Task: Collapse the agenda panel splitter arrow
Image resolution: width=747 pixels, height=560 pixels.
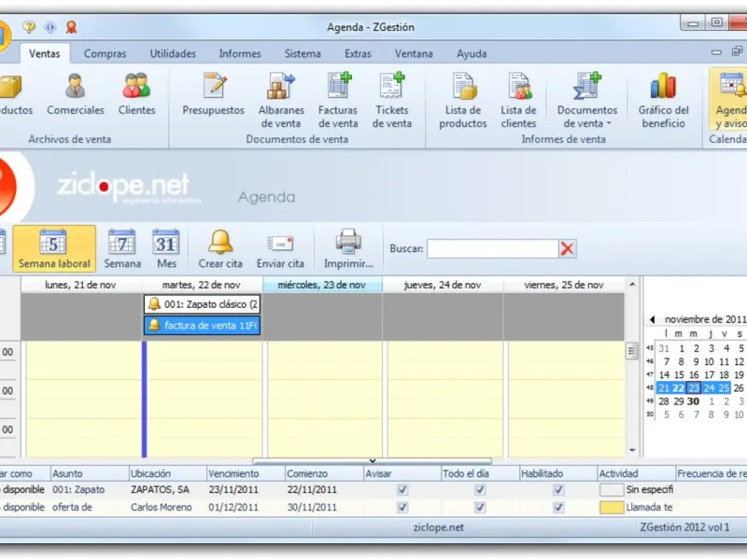Action: pos(372,460)
